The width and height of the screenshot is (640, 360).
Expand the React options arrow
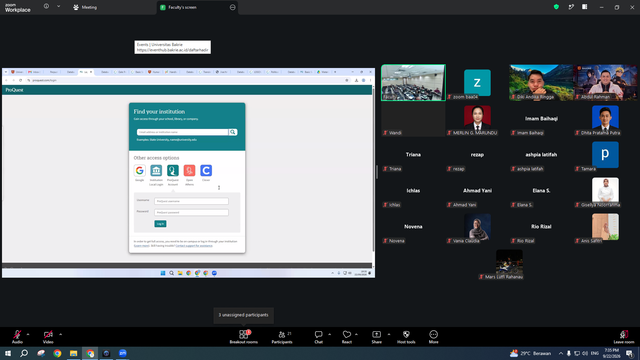(356, 334)
